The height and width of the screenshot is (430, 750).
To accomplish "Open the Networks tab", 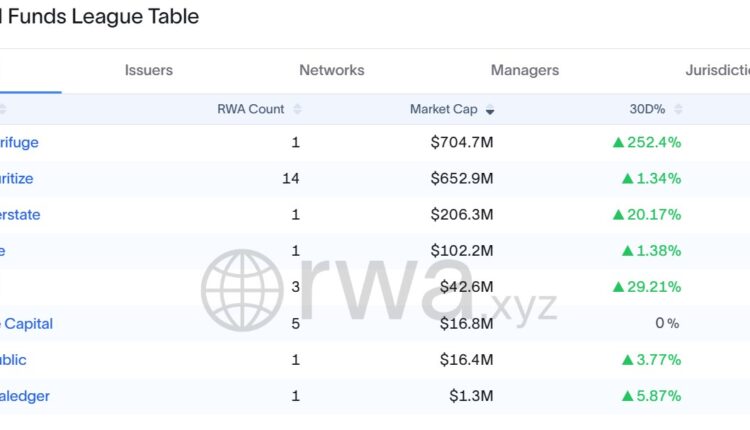I will (x=331, y=70).
